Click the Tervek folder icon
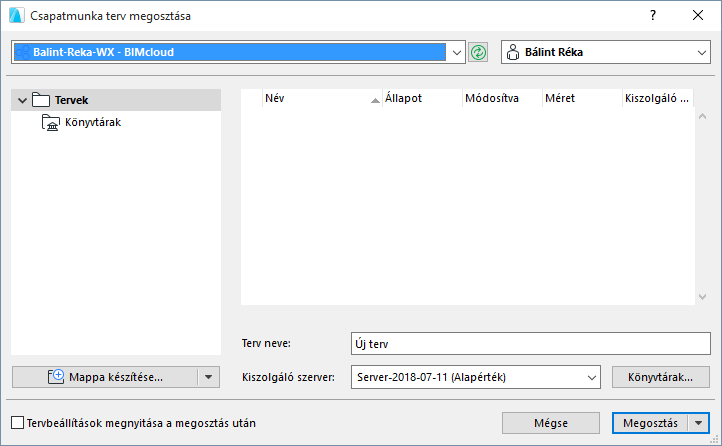The height and width of the screenshot is (446, 722). click(41, 99)
